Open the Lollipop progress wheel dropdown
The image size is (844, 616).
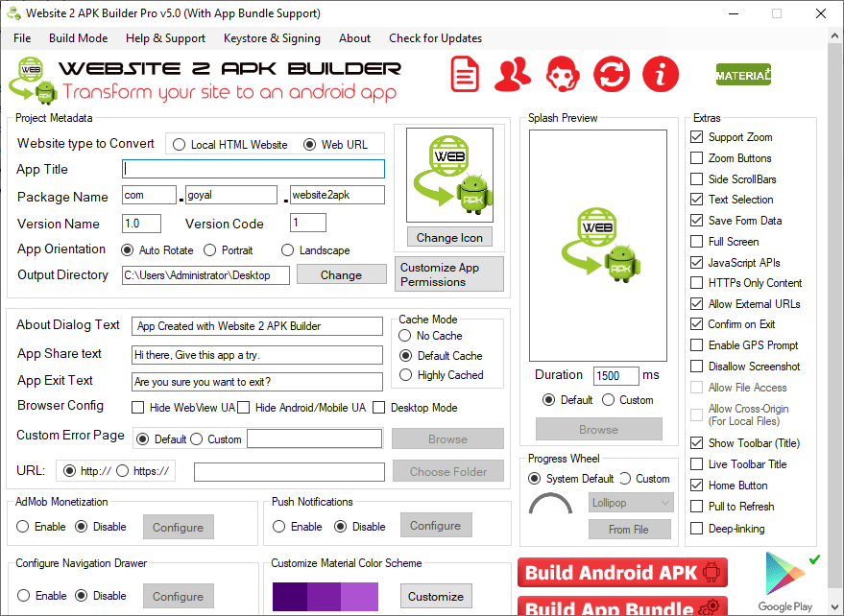pyautogui.click(x=630, y=503)
